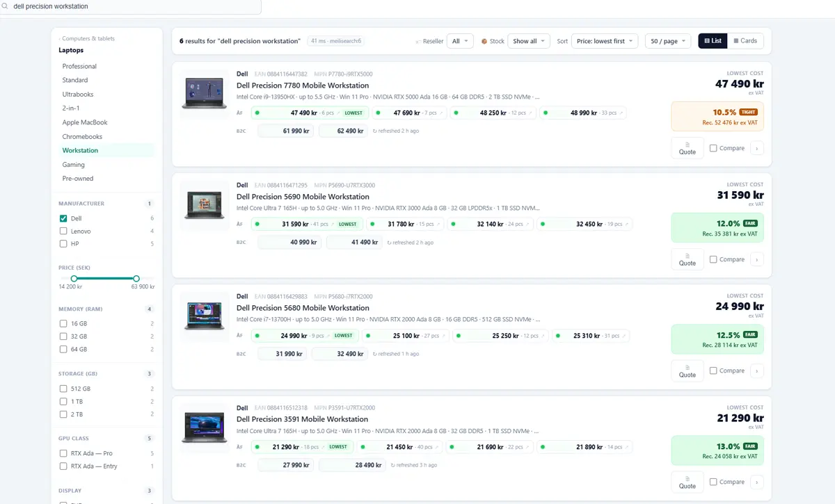Open external link arrow on 32 450 kr offer
The height and width of the screenshot is (504, 835).
(x=627, y=224)
